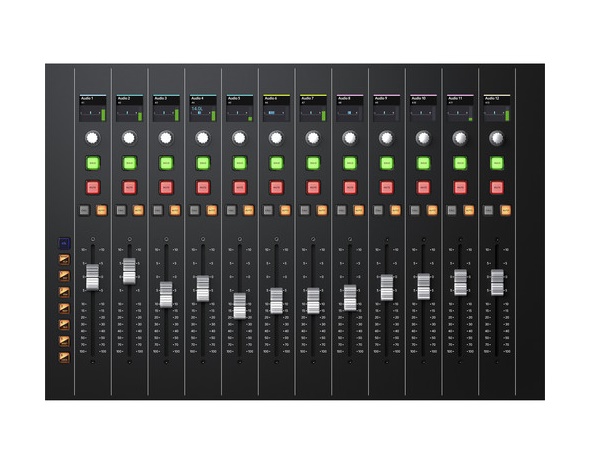Toggle the red mute button on Audio 5
The width and height of the screenshot is (600, 450).
[x=240, y=187]
